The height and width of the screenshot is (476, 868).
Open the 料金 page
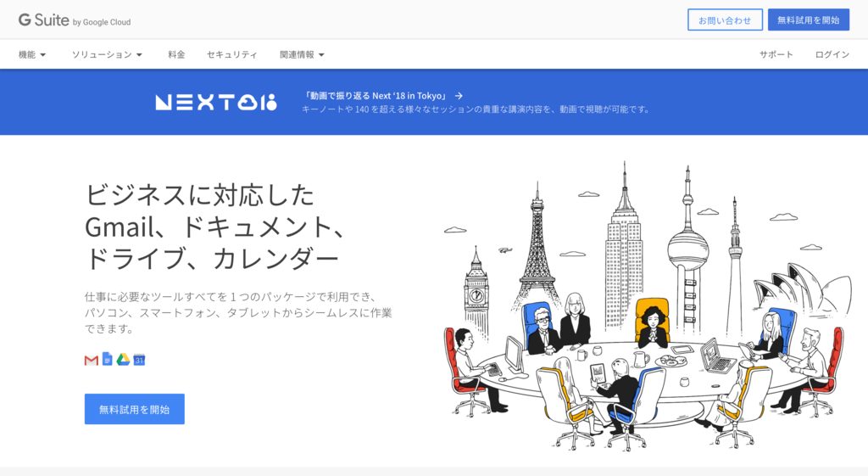click(x=176, y=54)
